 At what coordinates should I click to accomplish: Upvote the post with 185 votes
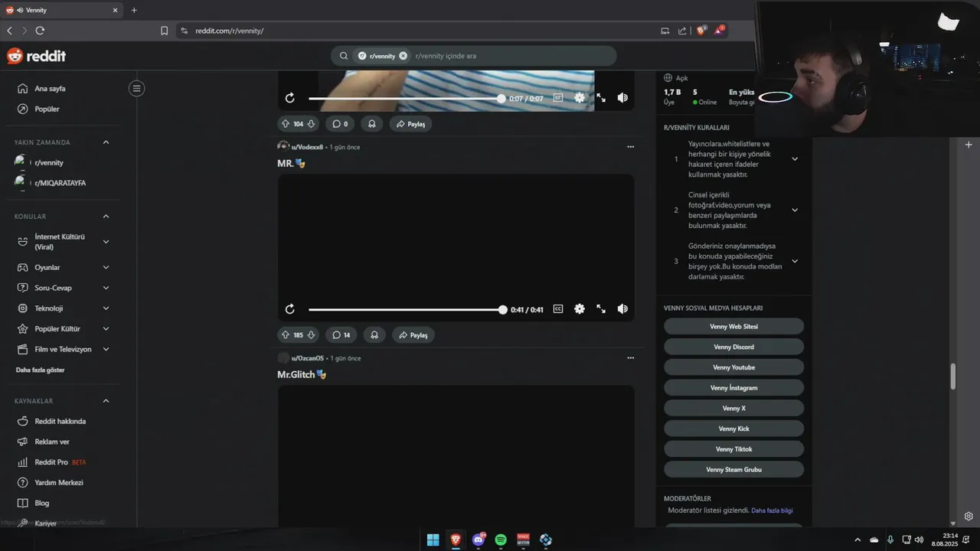point(286,335)
